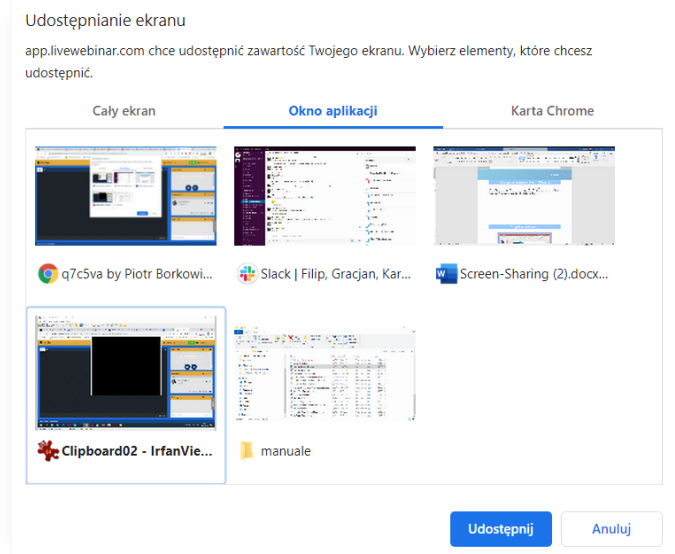This screenshot has height=554, width=675.
Task: Click the 'manuale' window label text
Action: pos(286,450)
